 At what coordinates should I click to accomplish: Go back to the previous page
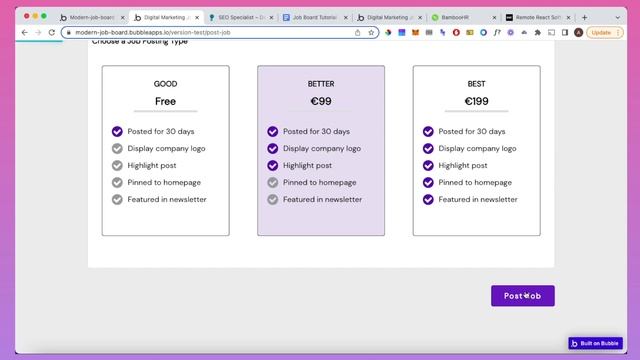[24, 32]
